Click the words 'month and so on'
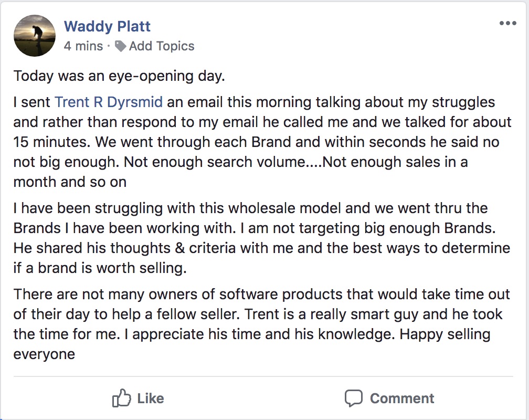This screenshot has height=420, width=529. coord(70,182)
